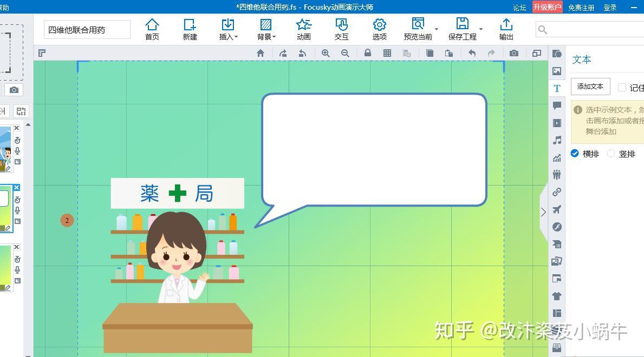Click the 添加文本 add text button

click(590, 86)
